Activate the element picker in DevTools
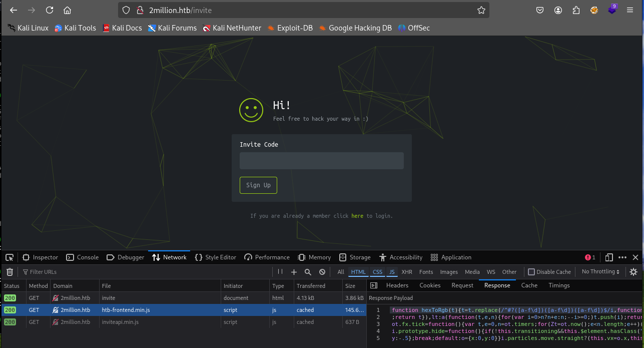644x348 pixels. tap(10, 257)
